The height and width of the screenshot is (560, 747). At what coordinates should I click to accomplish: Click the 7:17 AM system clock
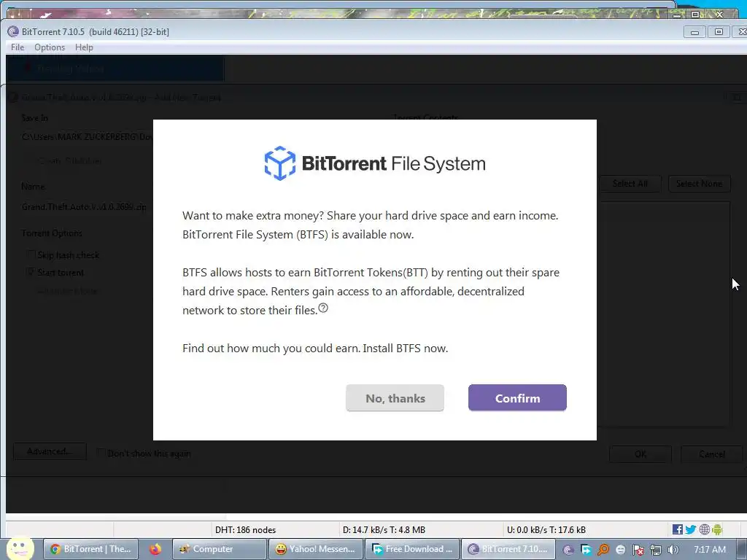tap(709, 549)
